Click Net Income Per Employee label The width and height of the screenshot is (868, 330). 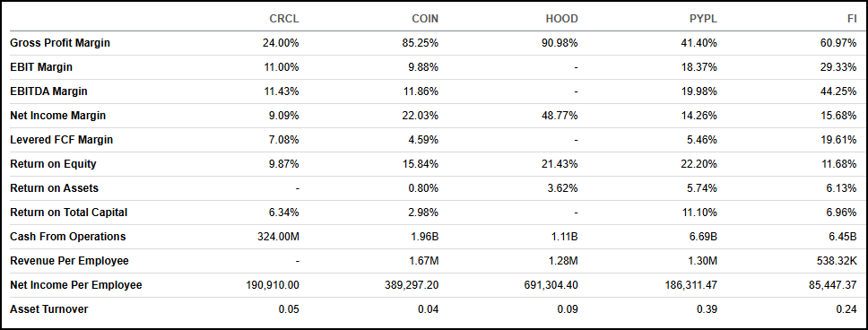point(76,285)
